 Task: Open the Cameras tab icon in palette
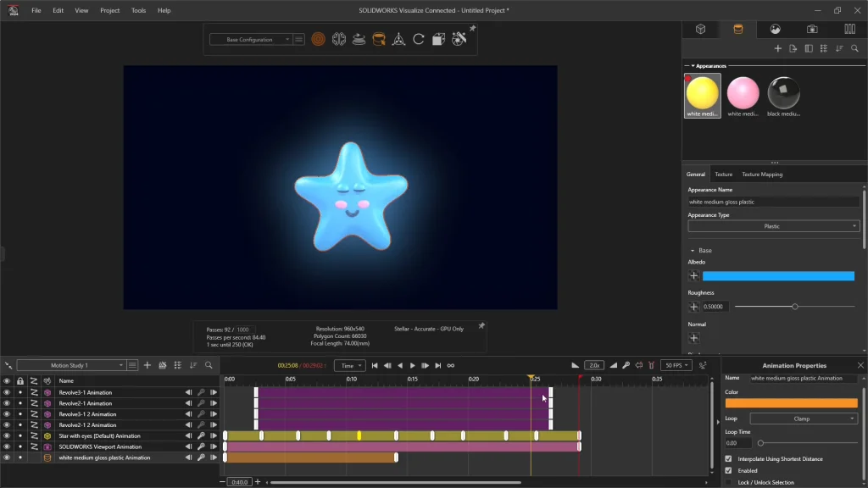tap(812, 29)
